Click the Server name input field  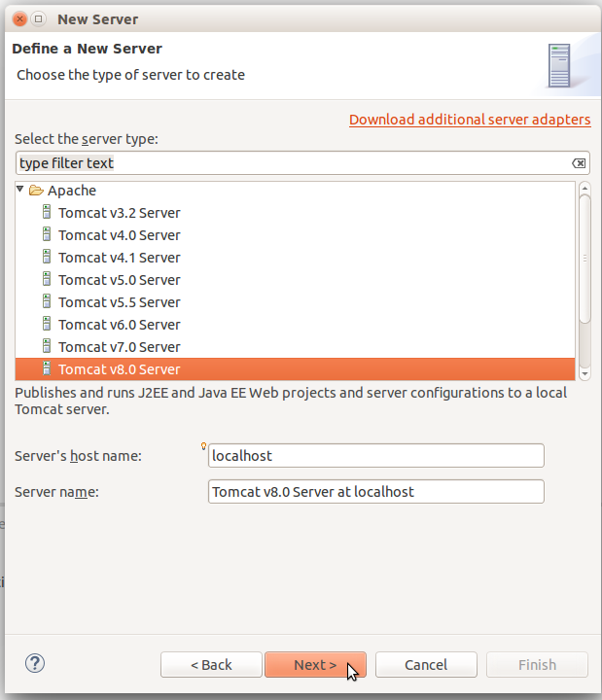coord(376,492)
